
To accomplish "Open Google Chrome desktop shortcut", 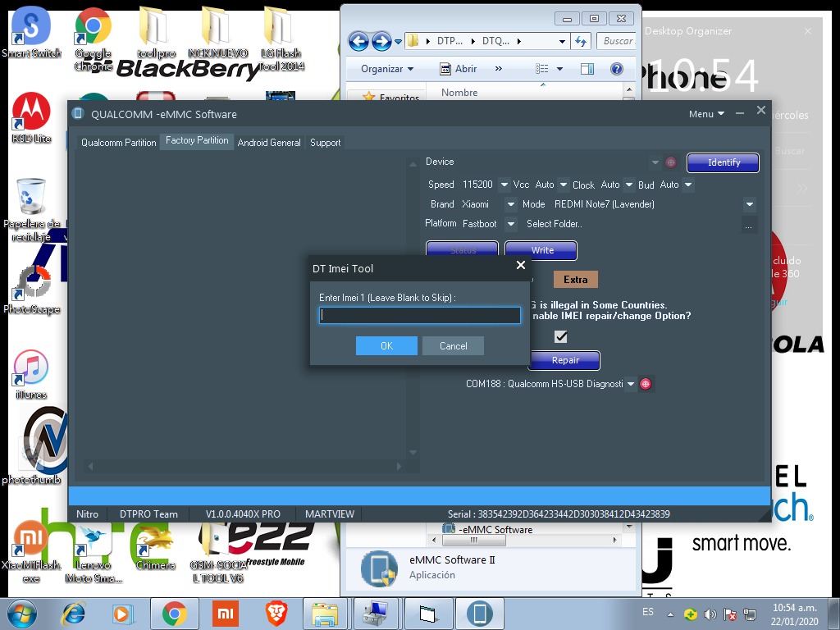I will click(x=94, y=39).
